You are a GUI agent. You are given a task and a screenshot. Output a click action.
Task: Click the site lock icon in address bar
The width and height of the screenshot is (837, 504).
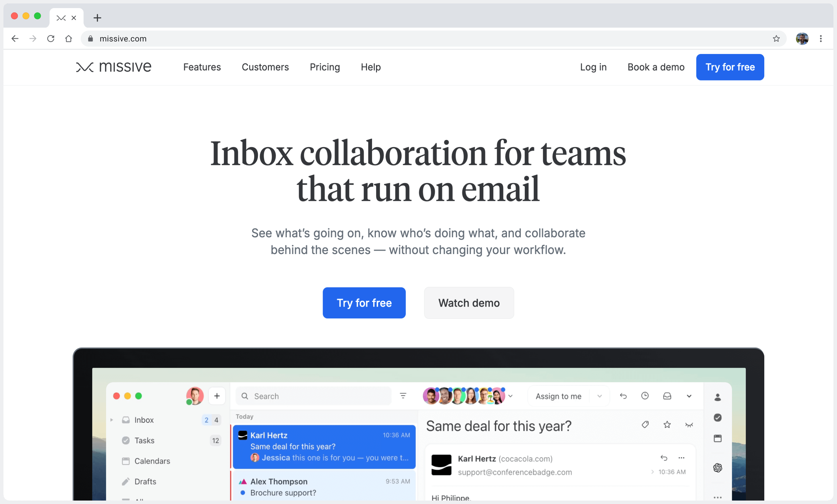pos(90,39)
